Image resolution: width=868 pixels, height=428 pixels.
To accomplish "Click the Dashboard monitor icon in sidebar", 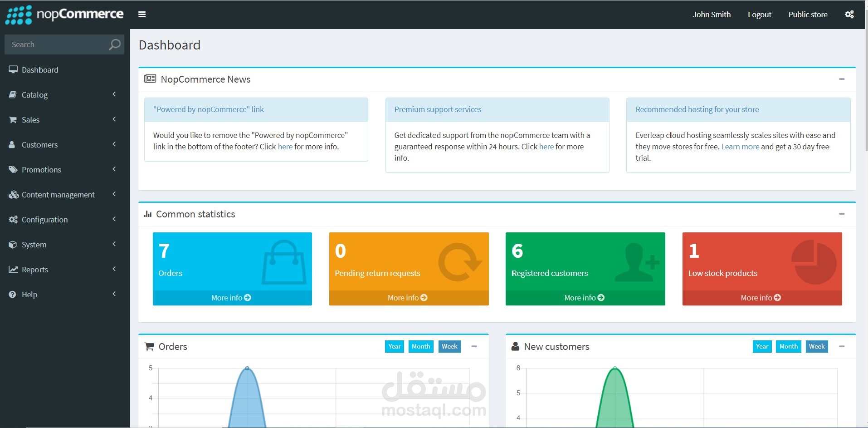I will click(x=13, y=69).
